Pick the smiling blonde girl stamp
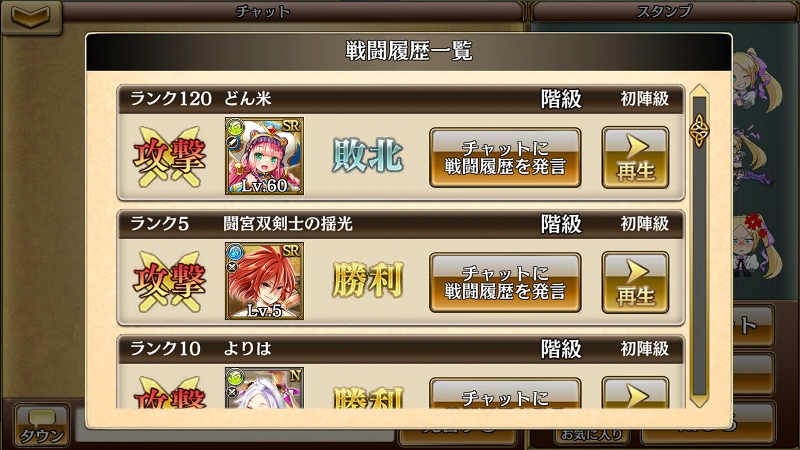This screenshot has width=800, height=450. 757,81
